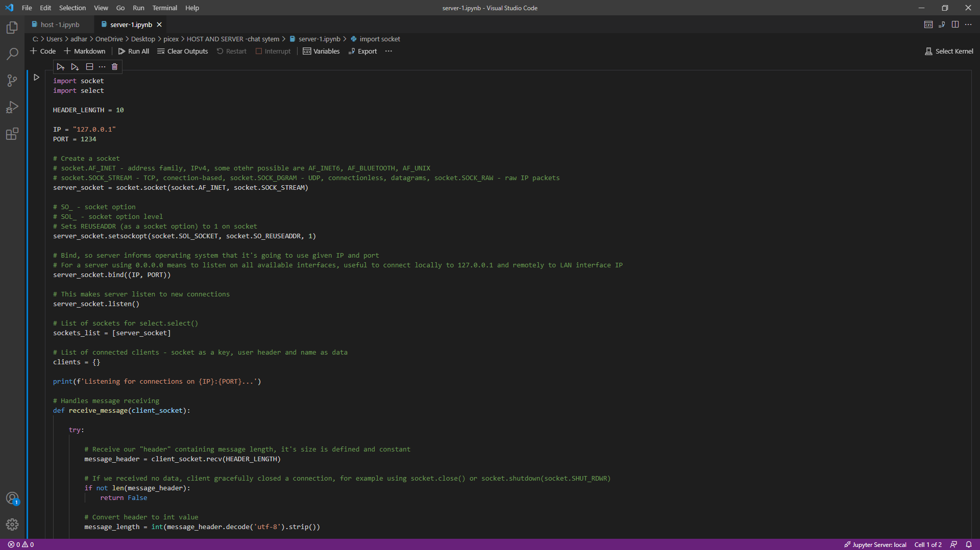980x550 pixels.
Task: Expand the HOST AND SERVER -chat sytem breadcrumb
Action: tap(233, 39)
